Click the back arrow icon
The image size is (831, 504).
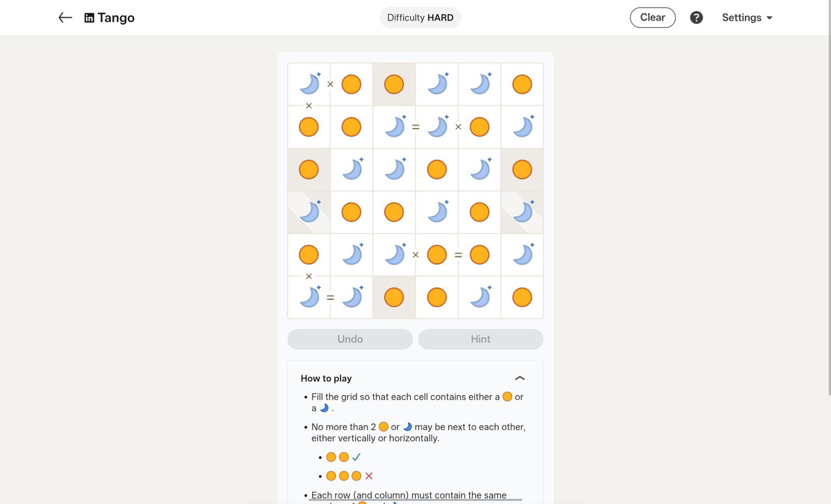(x=65, y=18)
